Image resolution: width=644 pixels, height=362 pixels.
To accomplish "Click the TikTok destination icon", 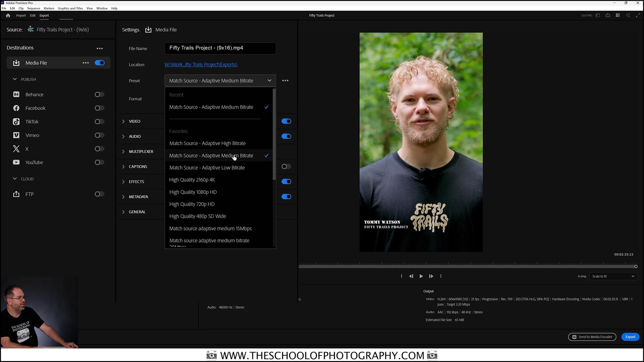I will pyautogui.click(x=16, y=122).
